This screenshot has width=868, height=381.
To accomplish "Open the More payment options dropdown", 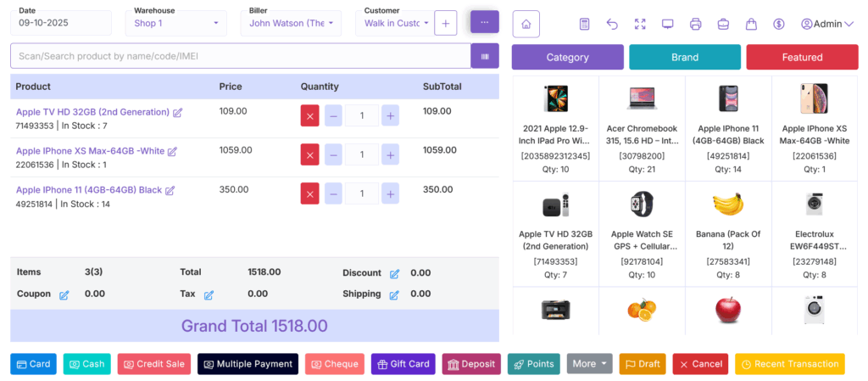I will point(589,364).
